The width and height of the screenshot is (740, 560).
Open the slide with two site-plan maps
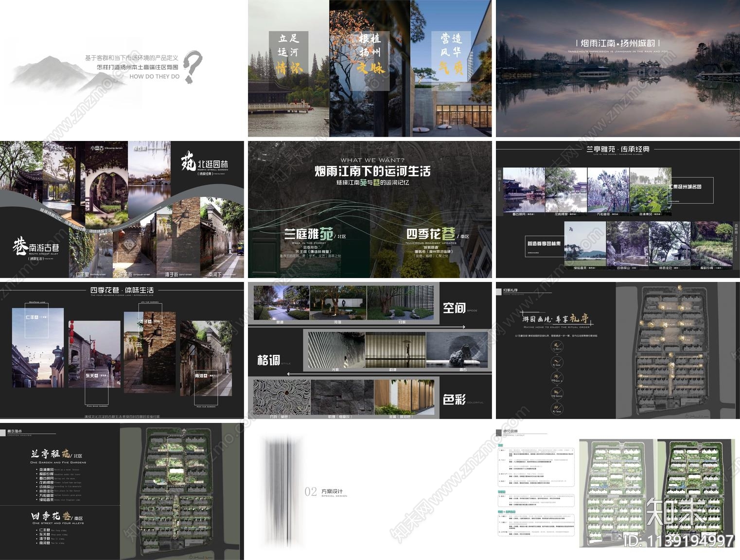pos(618,491)
